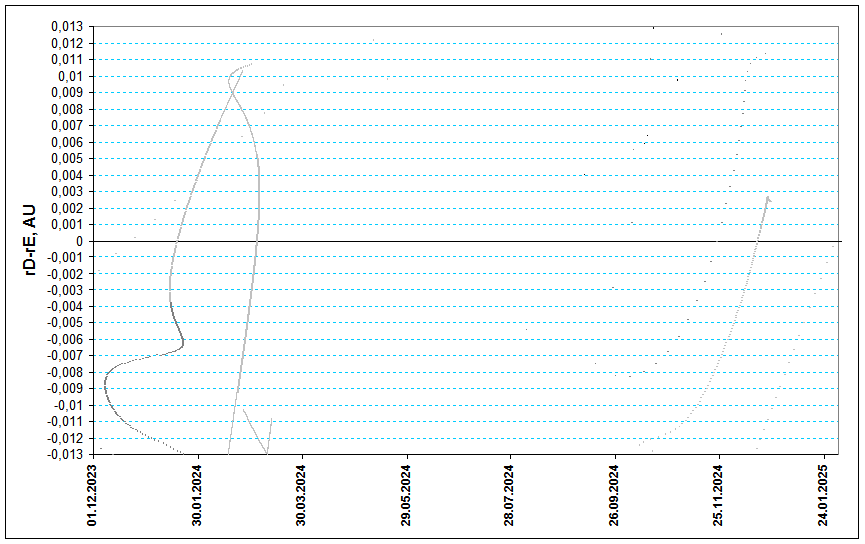Click the y-axis title 'rD-rE, AU'
The height and width of the screenshot is (544, 865).
(x=29, y=240)
